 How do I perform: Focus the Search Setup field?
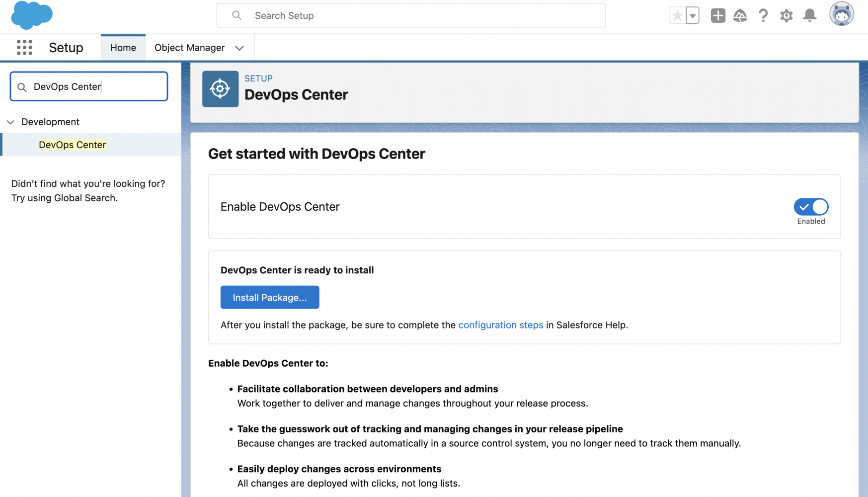411,15
